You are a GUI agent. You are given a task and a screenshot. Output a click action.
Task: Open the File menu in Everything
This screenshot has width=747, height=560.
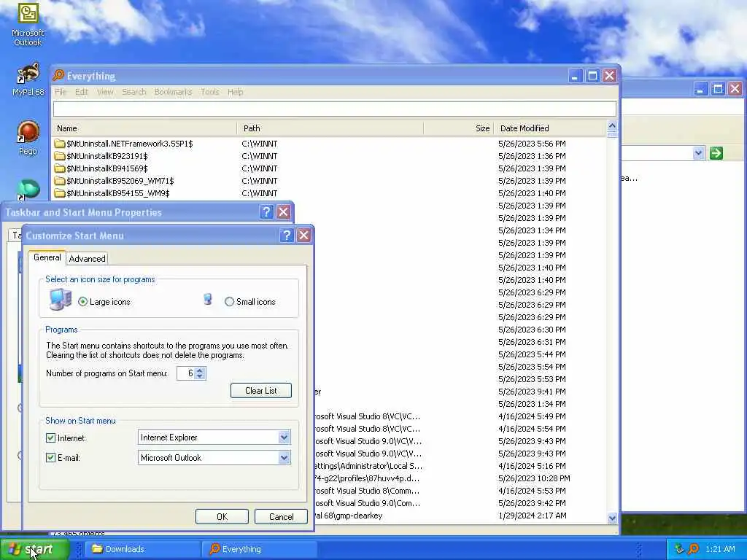click(x=61, y=91)
